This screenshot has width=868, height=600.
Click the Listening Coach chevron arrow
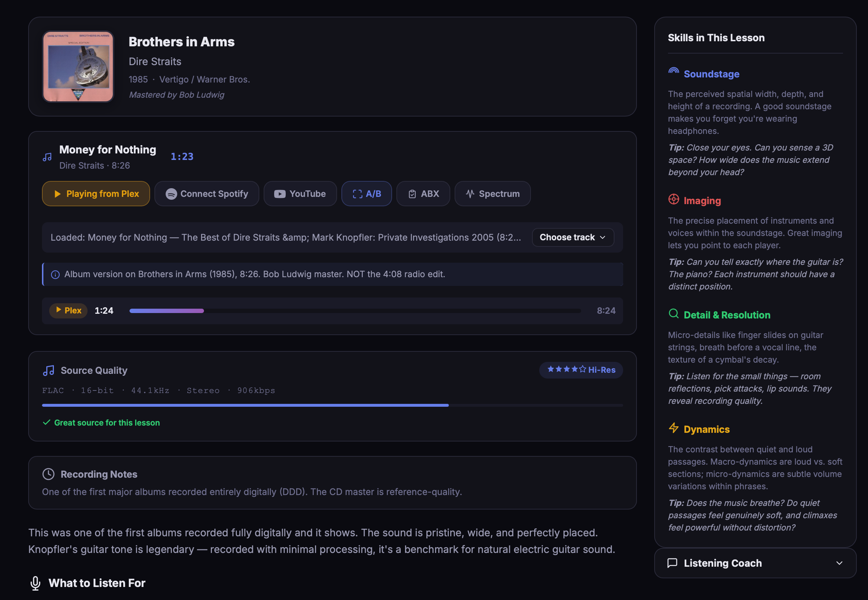(x=839, y=563)
